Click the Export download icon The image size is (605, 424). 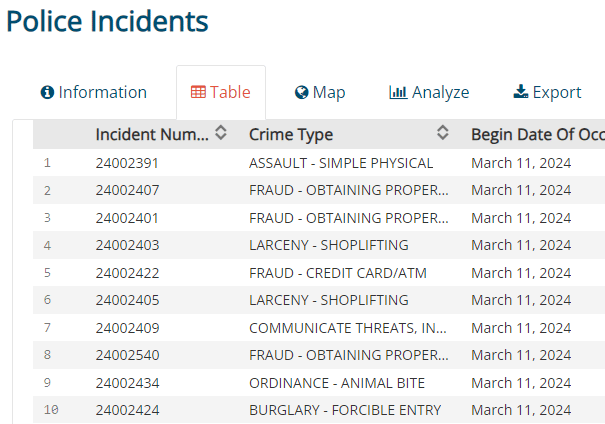(520, 93)
